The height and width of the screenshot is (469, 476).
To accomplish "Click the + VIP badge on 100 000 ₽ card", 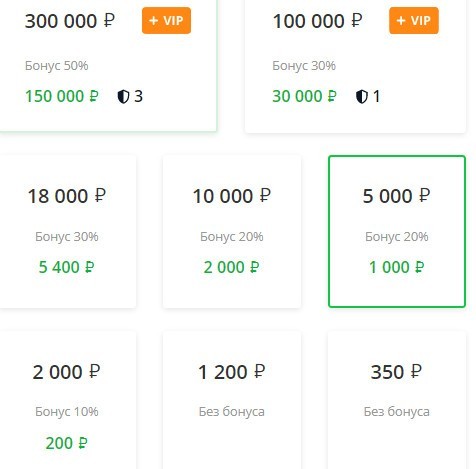I will pyautogui.click(x=414, y=21).
